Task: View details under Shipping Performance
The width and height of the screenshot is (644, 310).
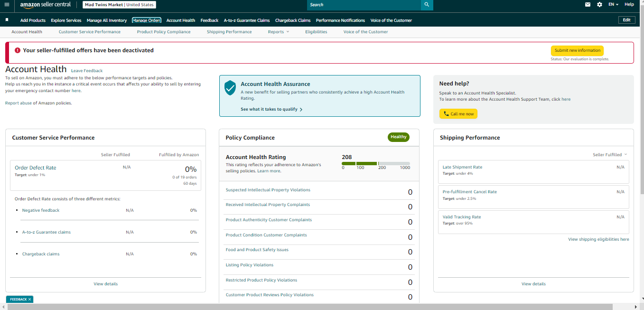Action: pos(533,284)
